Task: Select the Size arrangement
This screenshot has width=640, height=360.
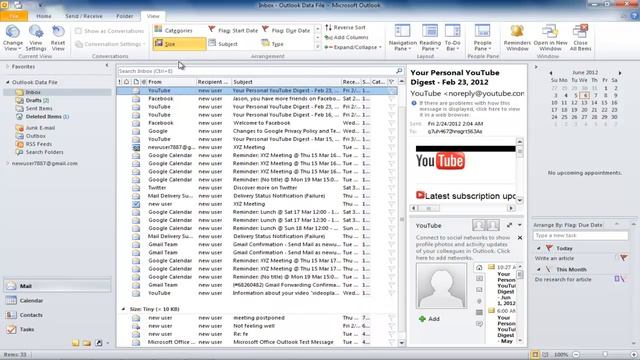Action: coord(179,44)
